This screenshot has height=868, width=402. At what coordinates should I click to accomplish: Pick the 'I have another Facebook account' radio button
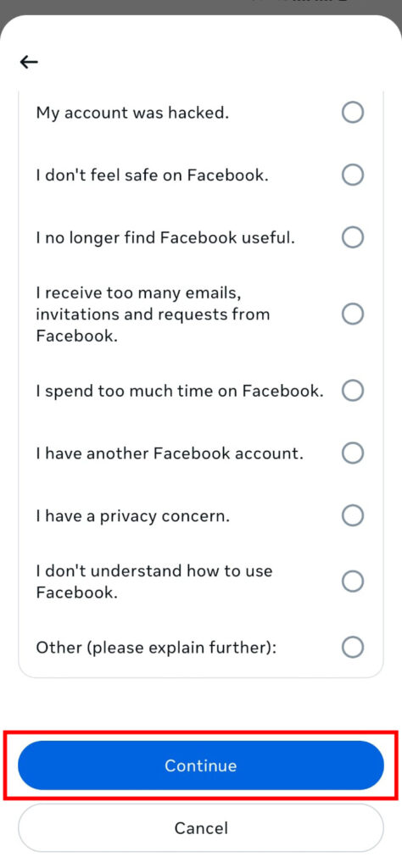click(x=352, y=453)
